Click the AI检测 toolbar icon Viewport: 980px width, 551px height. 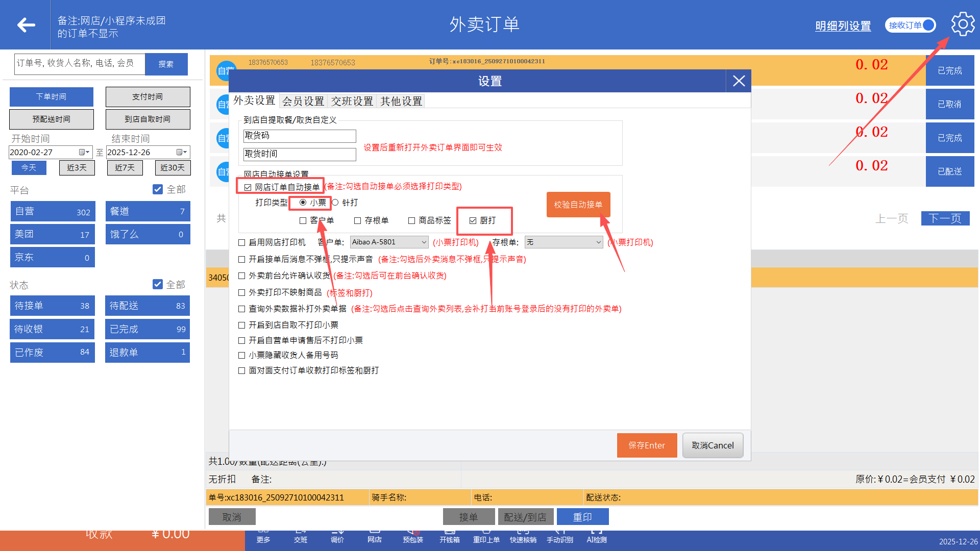[x=596, y=537]
